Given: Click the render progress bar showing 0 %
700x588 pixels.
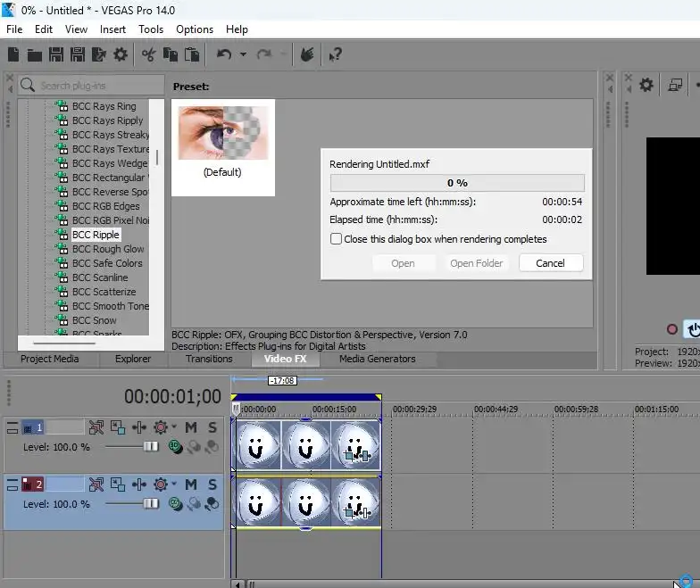Looking at the screenshot, I should pyautogui.click(x=457, y=183).
